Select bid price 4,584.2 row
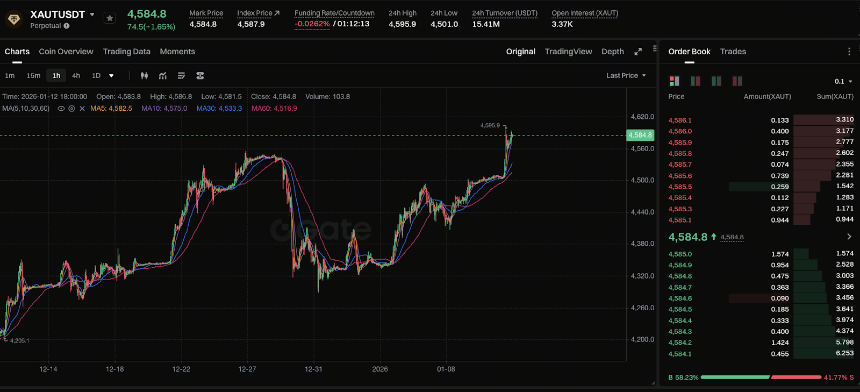Image resolution: width=860 pixels, height=392 pixels. click(761, 343)
